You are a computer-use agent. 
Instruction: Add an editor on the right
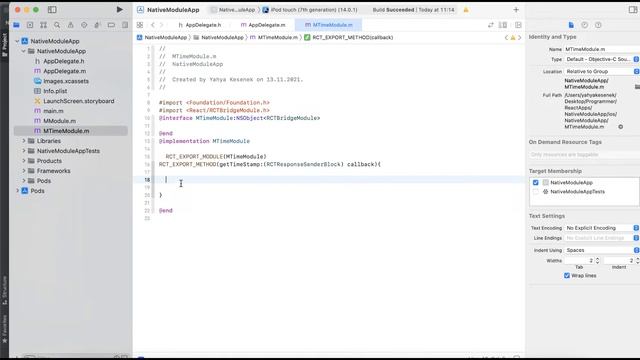[518, 25]
